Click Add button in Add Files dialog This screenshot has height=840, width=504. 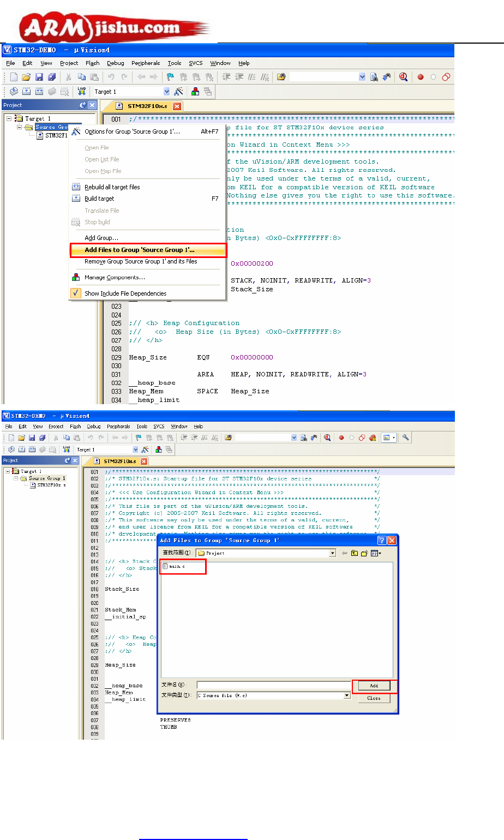tap(374, 686)
